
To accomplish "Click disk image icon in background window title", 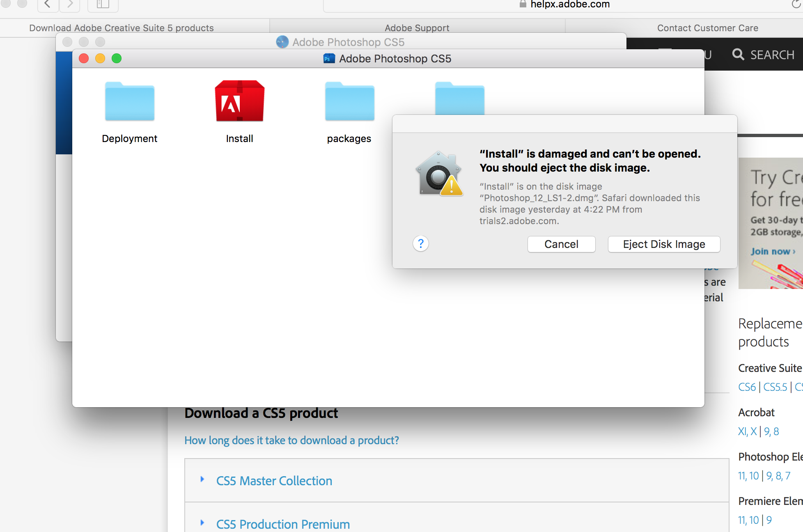I will [282, 42].
